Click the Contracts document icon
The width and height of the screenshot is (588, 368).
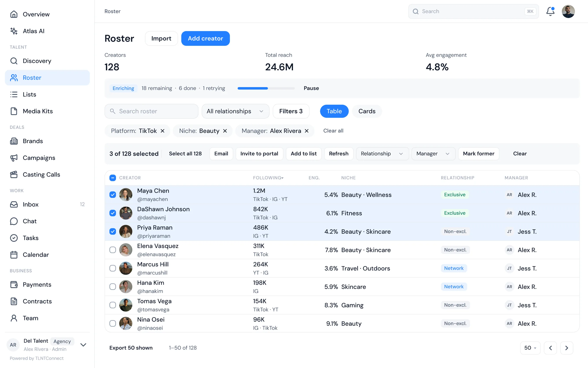pyautogui.click(x=14, y=301)
